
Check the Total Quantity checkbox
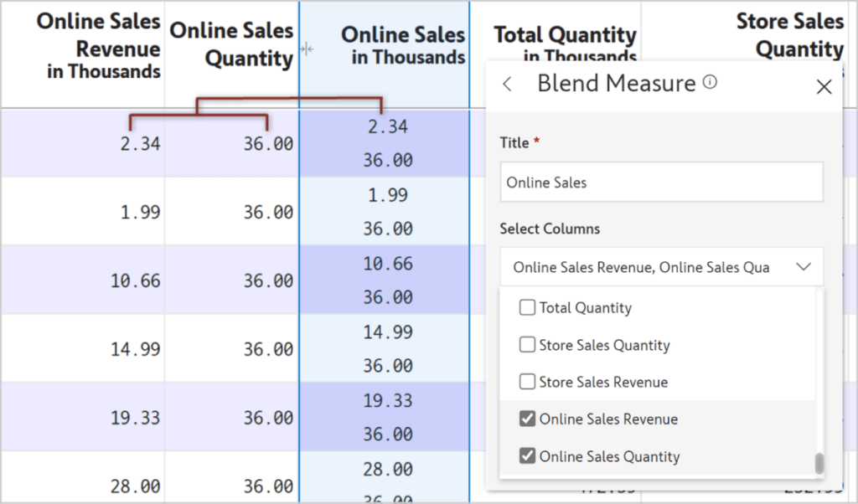(x=527, y=307)
